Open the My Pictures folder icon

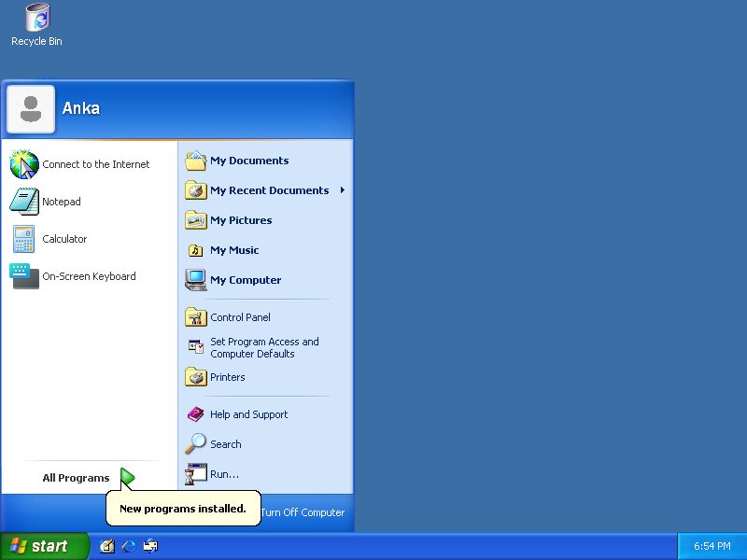[x=196, y=220]
